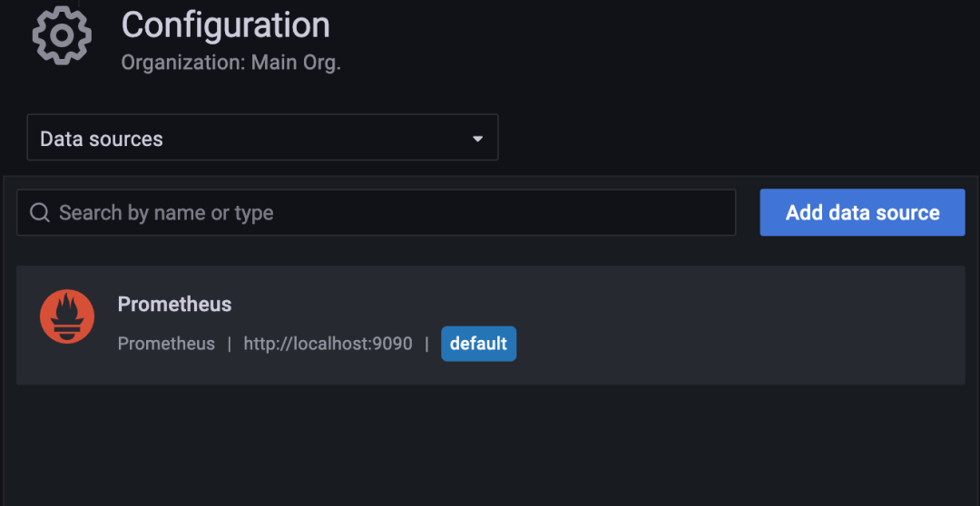Click the search placeholder text
Viewport: 980px width, 506px height.
tap(166, 213)
